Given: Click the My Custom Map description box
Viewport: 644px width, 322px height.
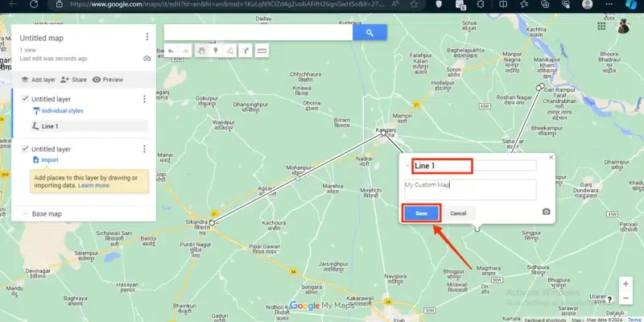Looking at the screenshot, I should (470, 190).
